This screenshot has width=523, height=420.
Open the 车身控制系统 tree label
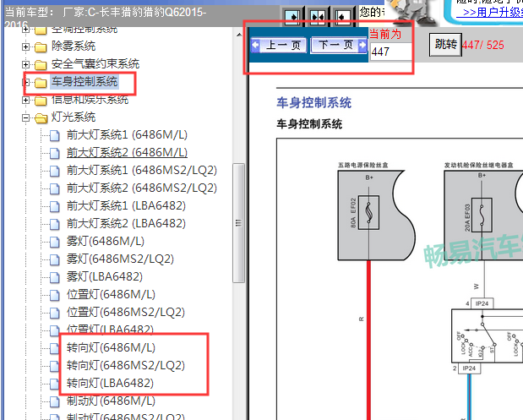point(84,82)
